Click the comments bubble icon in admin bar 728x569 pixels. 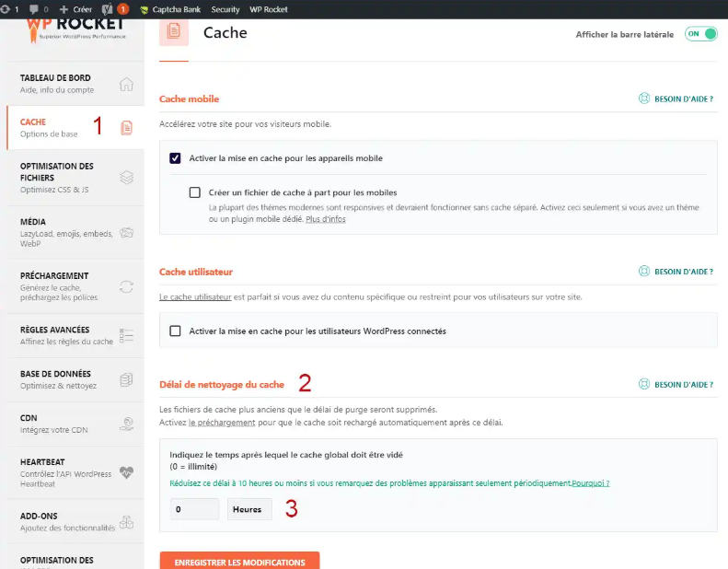click(33, 9)
